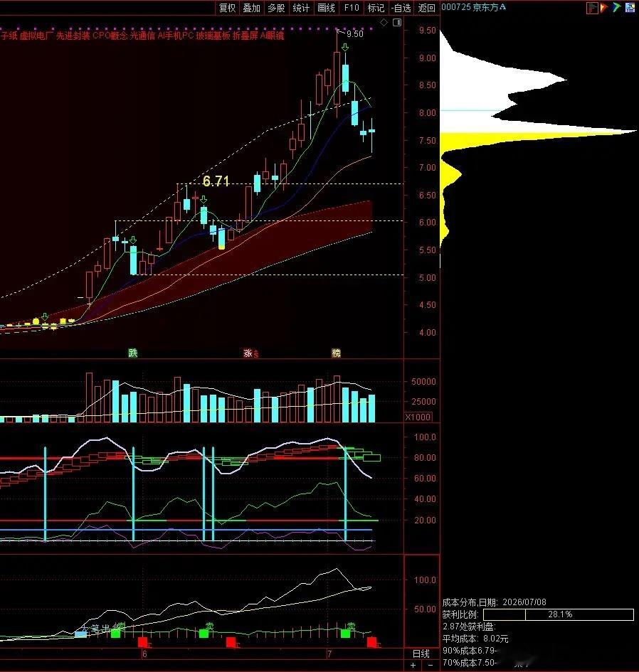Click the 画线 drawing tools button
This screenshot has height=672, width=639.
326,8
